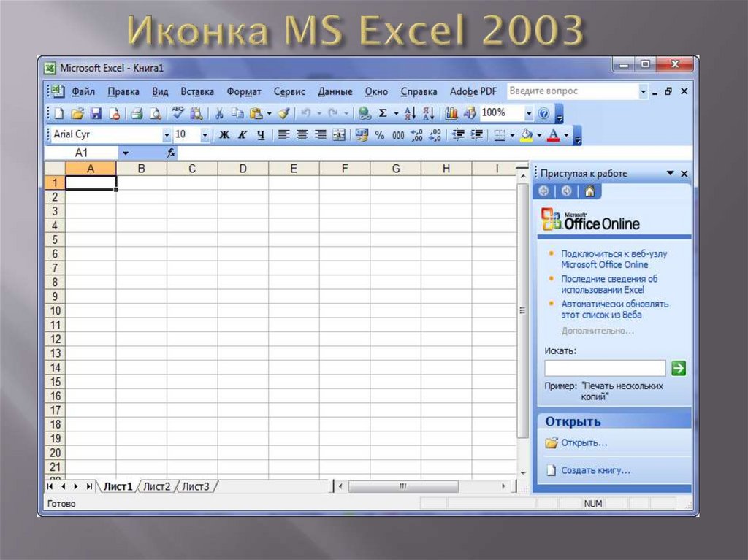
Task: Open Print Preview from the toolbar
Action: coord(156,113)
